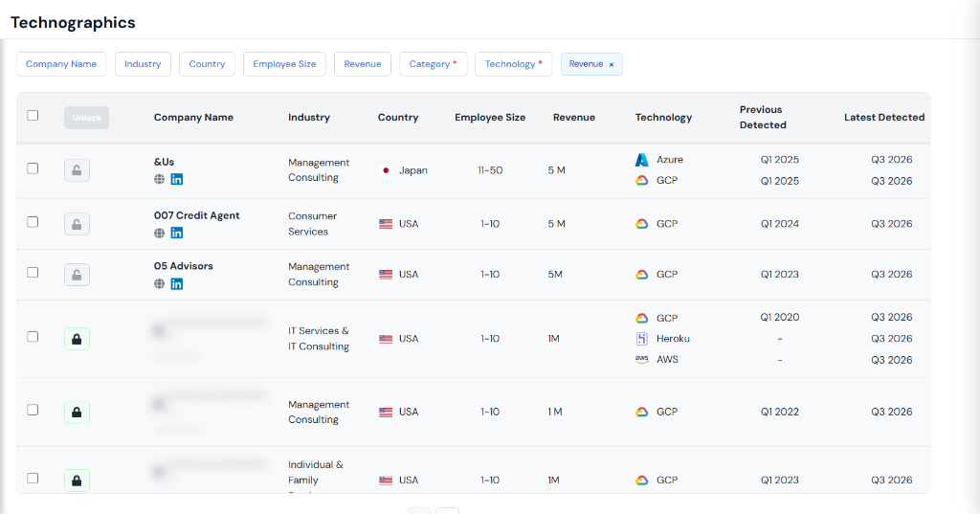Click the unlocked padlock for 05 Advisors
980x514 pixels.
tap(77, 275)
